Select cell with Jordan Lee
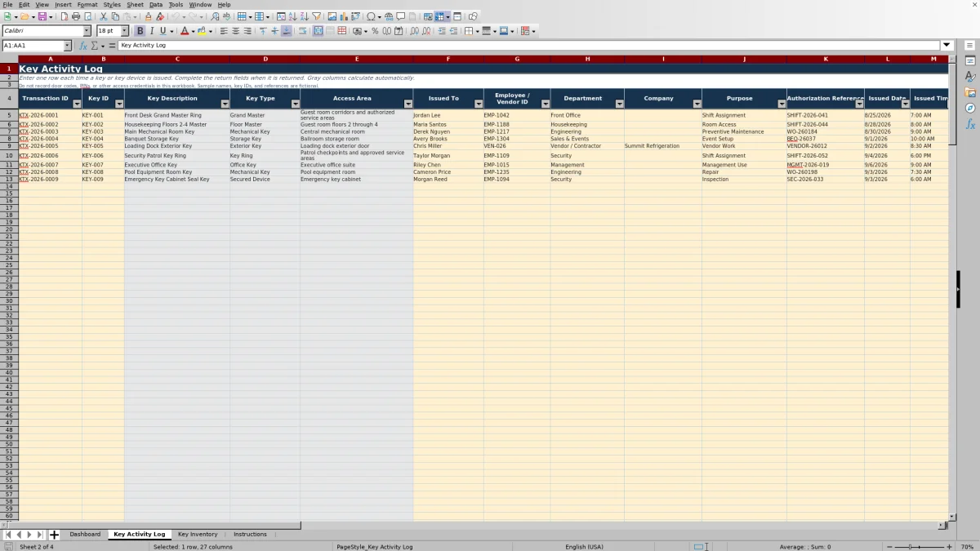The image size is (980, 551). tap(448, 115)
